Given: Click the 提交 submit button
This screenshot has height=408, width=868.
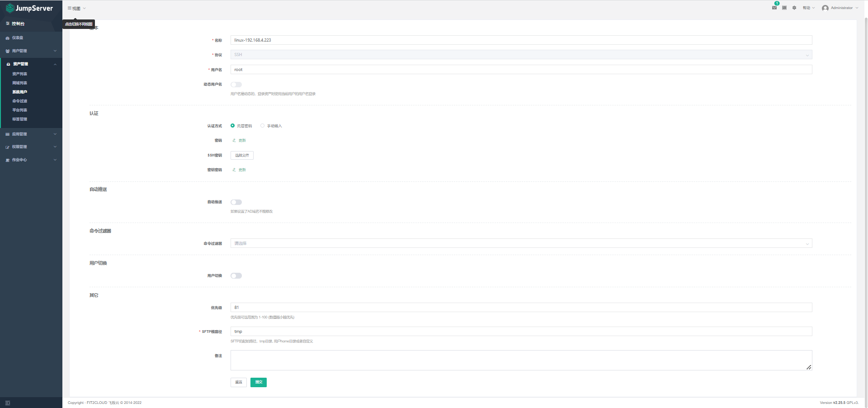Looking at the screenshot, I should coord(259,382).
